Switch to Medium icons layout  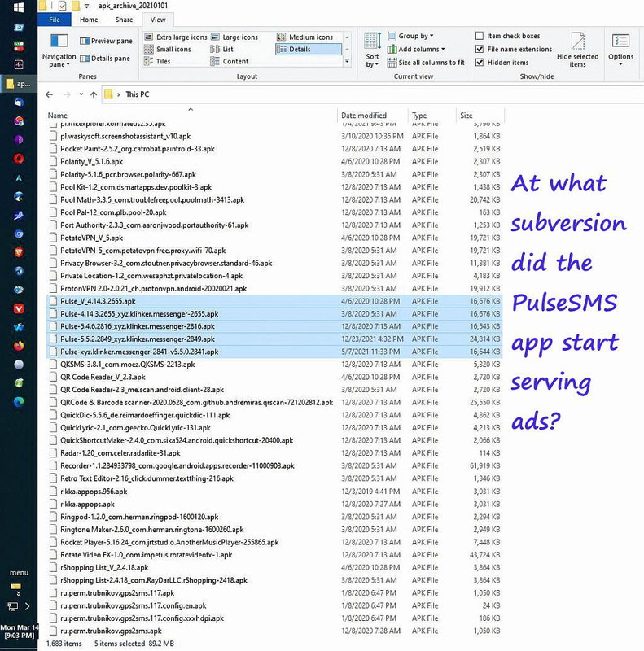305,37
